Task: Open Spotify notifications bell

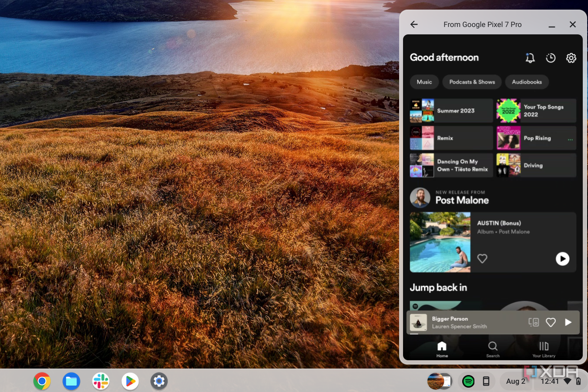Action: [530, 58]
